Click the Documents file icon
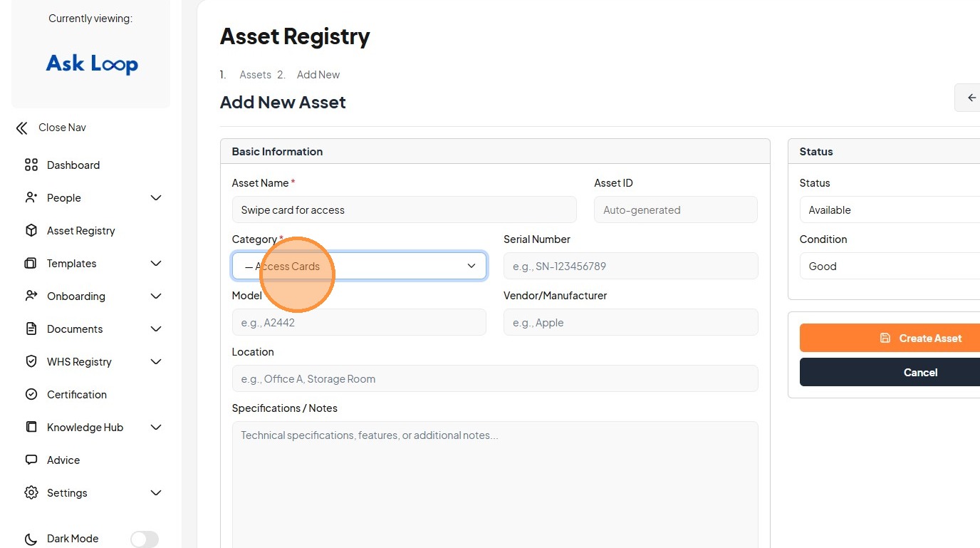Image resolution: width=980 pixels, height=548 pixels. (x=31, y=329)
